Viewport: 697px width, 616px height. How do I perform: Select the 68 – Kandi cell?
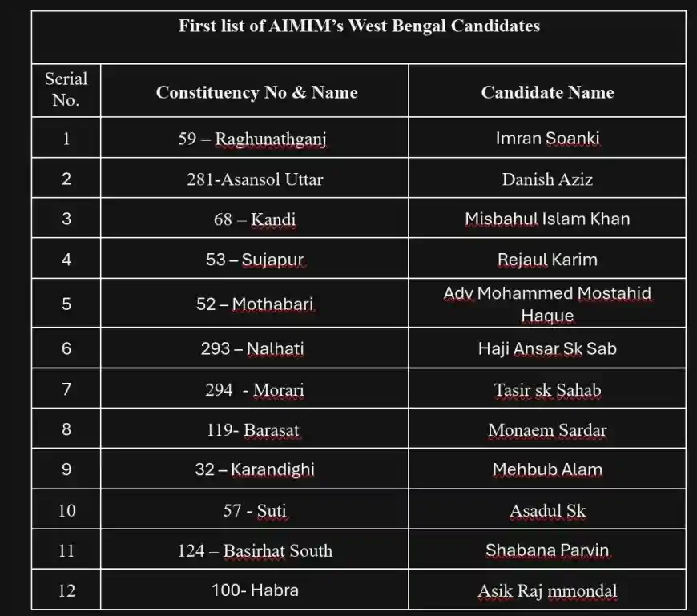255,219
